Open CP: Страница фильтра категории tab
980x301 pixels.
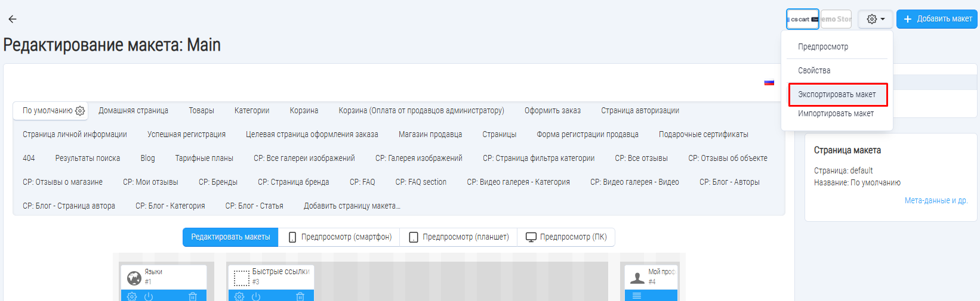point(538,158)
